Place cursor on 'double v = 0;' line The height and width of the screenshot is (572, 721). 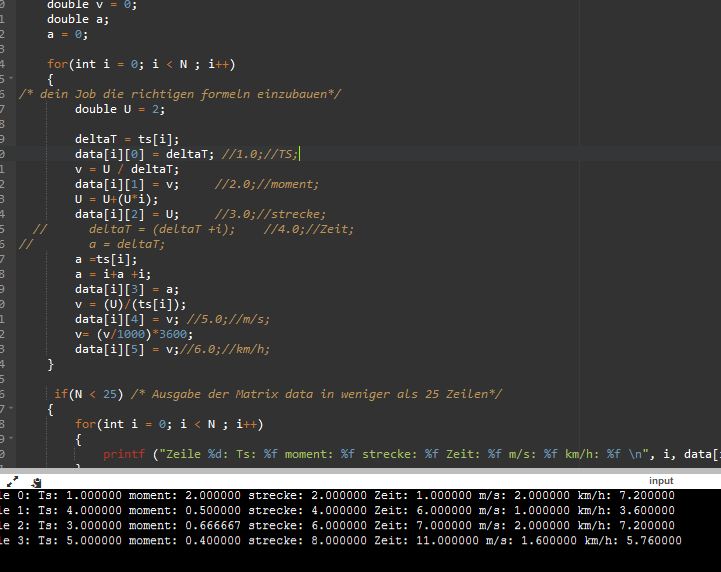pyautogui.click(x=92, y=5)
